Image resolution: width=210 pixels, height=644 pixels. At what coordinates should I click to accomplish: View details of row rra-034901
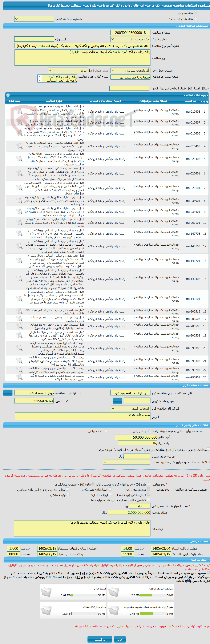tap(19, 201)
